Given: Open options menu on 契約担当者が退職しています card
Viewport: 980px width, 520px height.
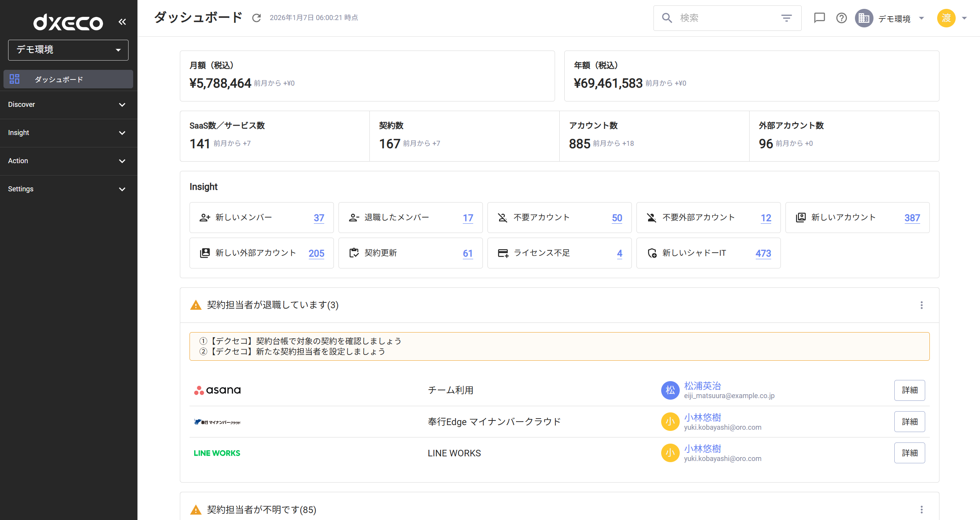Looking at the screenshot, I should click(x=921, y=305).
